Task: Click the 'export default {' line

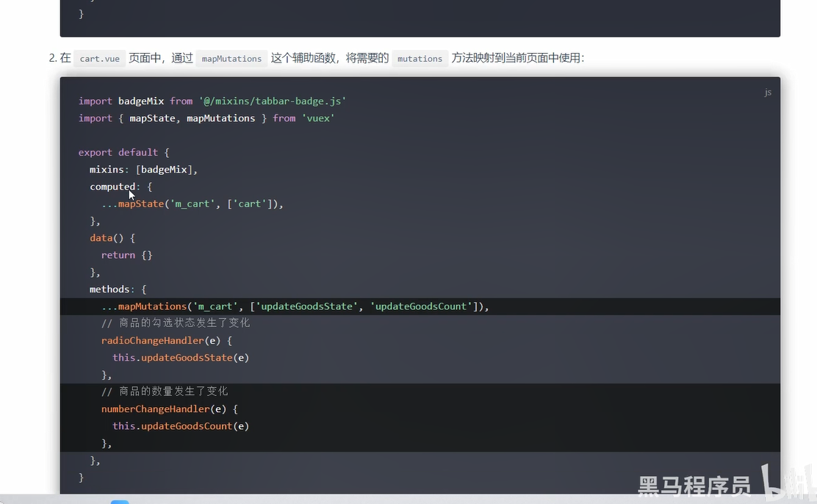Action: (124, 152)
